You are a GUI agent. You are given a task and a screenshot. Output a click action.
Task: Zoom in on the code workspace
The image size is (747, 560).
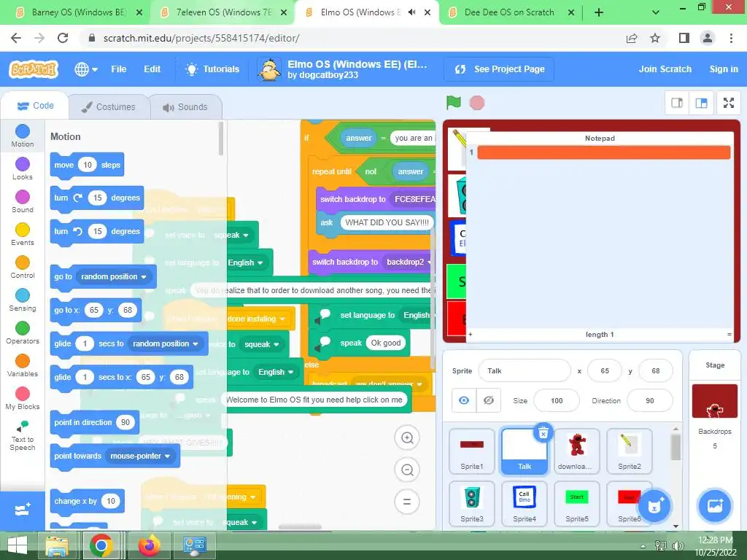tap(407, 437)
